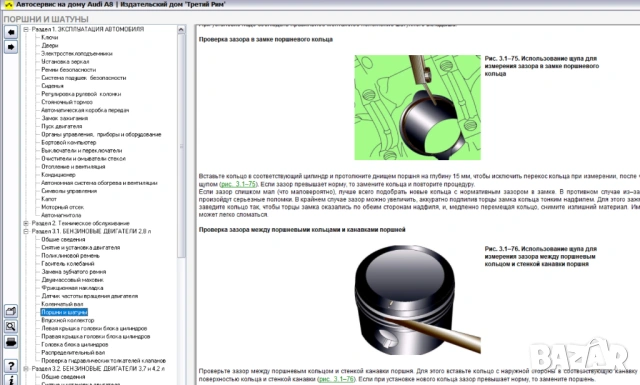Image resolution: width=640 pixels, height=385 pixels.
Task: Open Автономная система обогрева и вентиляции
Action: point(99,183)
